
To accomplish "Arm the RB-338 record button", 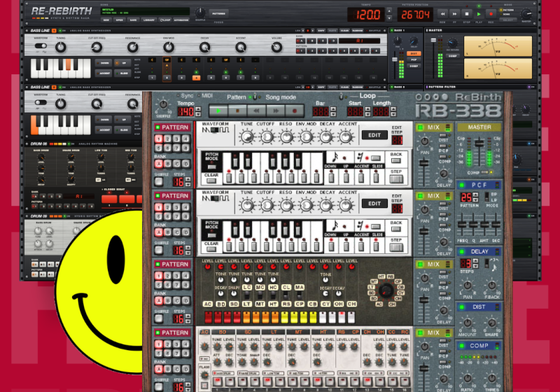I will coord(294,111).
